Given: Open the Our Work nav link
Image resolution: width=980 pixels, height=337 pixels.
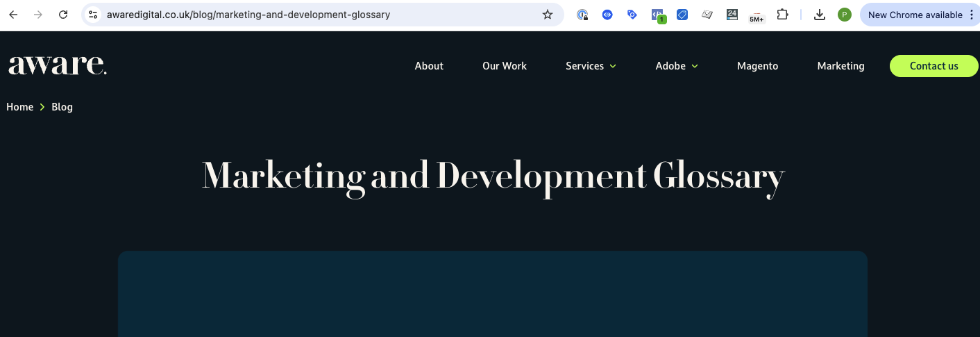Looking at the screenshot, I should (505, 66).
